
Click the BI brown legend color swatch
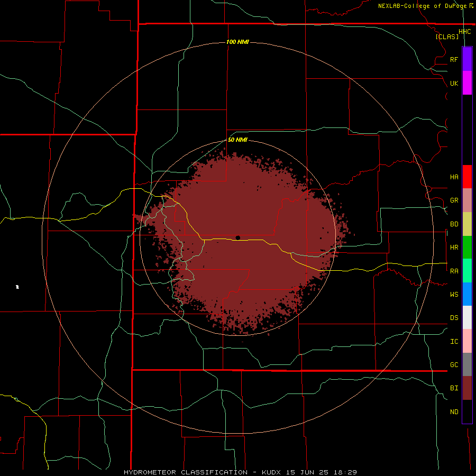pyautogui.click(x=467, y=388)
